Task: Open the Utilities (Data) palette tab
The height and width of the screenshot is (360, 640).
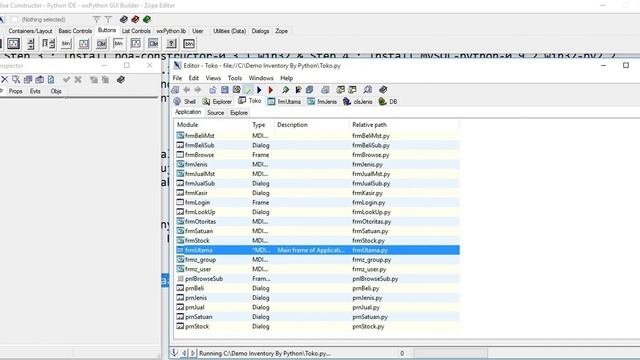Action: coord(229,31)
